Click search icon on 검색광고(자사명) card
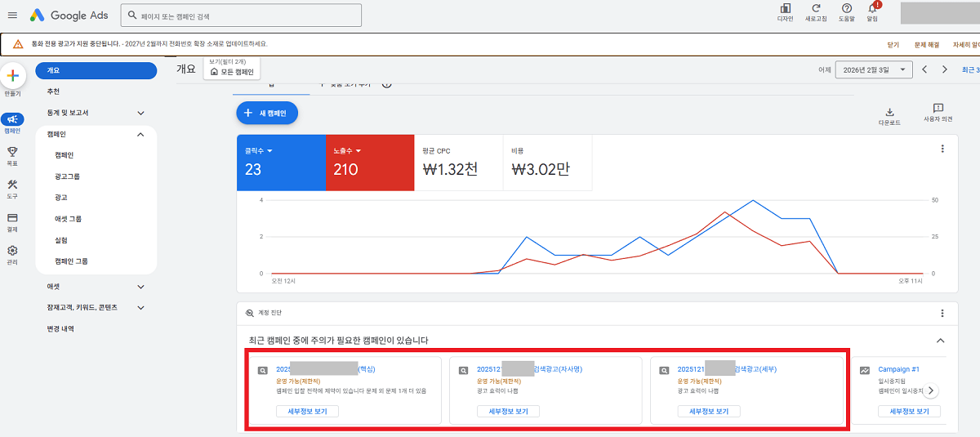The height and width of the screenshot is (437, 980). point(463,370)
